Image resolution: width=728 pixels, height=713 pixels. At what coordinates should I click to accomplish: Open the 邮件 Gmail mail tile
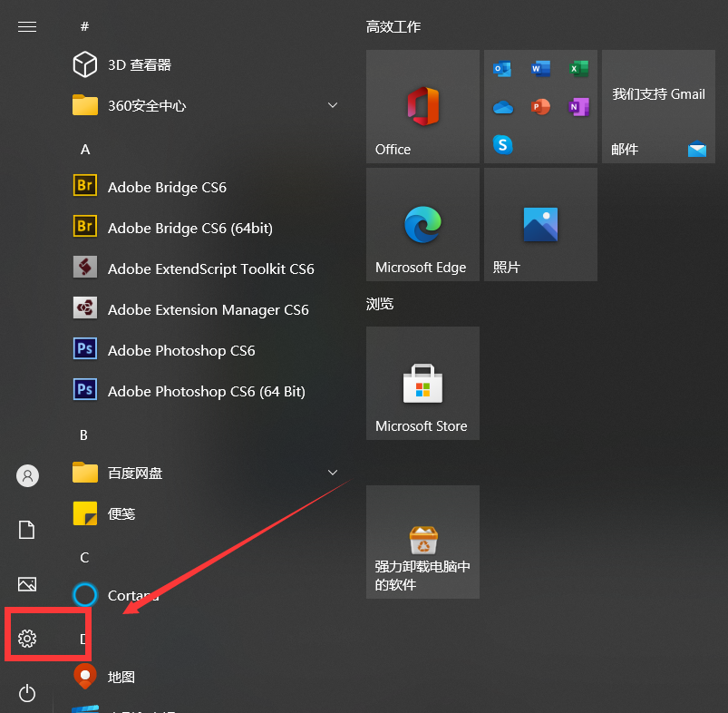click(x=658, y=106)
